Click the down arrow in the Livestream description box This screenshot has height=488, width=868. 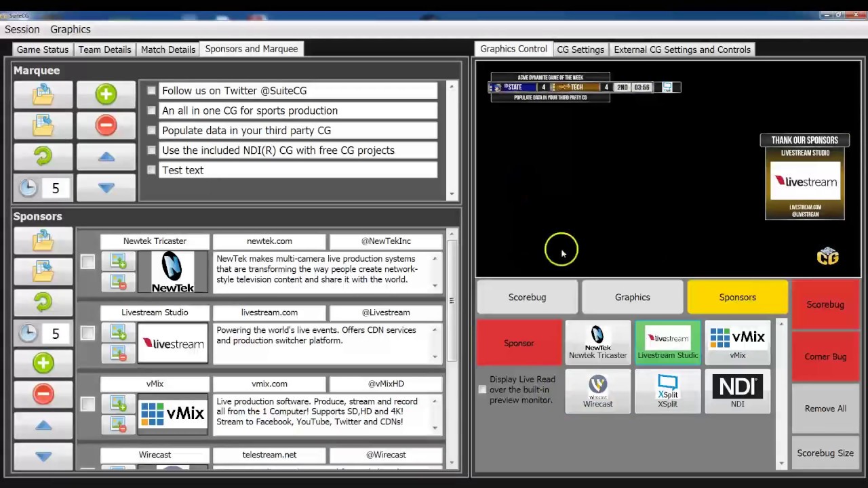[435, 357]
